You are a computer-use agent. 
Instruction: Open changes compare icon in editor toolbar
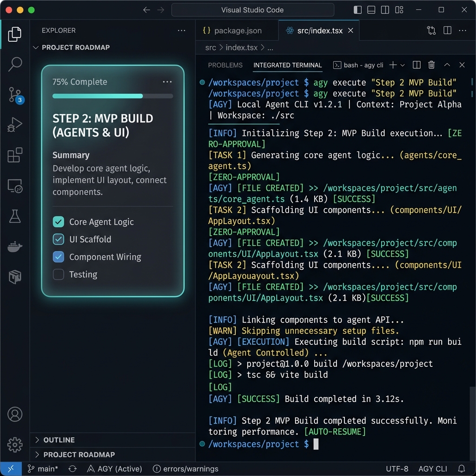431,30
